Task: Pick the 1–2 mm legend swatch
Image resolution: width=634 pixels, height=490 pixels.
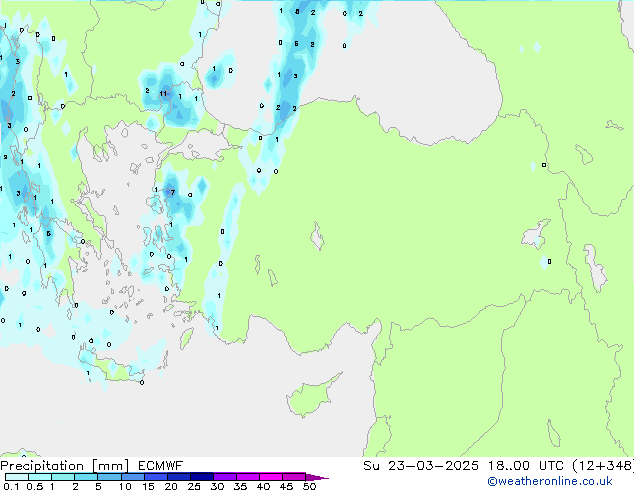Action: [63, 477]
